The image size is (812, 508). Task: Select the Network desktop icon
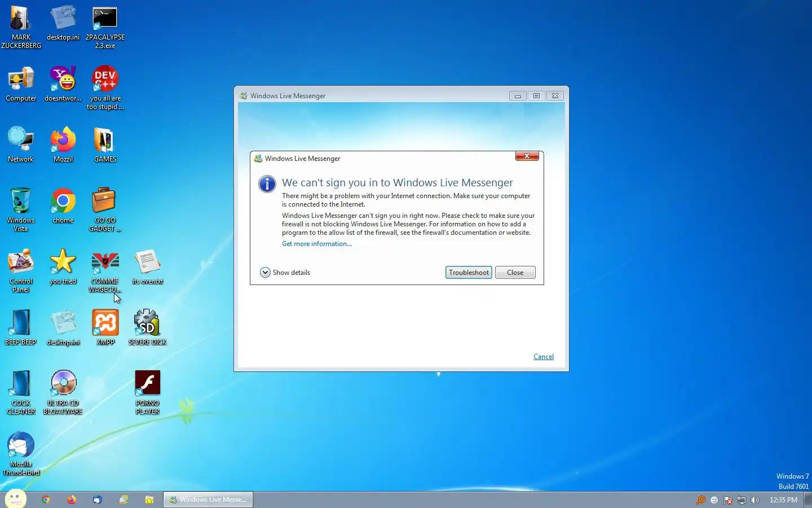[x=21, y=145]
